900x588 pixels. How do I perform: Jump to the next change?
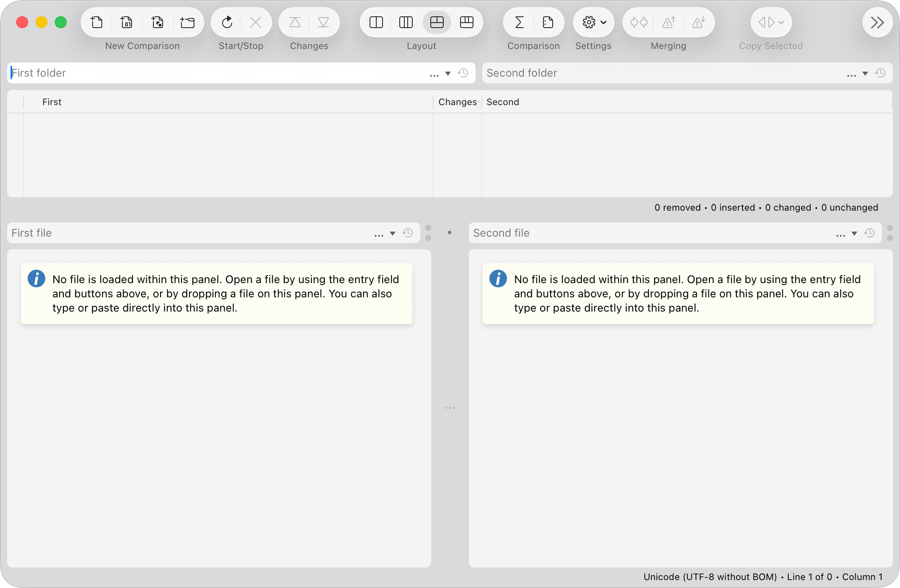tap(323, 22)
